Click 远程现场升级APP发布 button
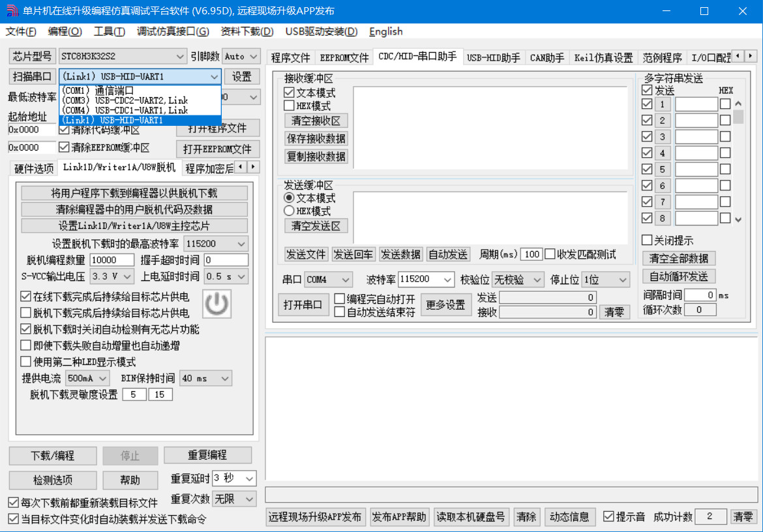 click(x=315, y=517)
